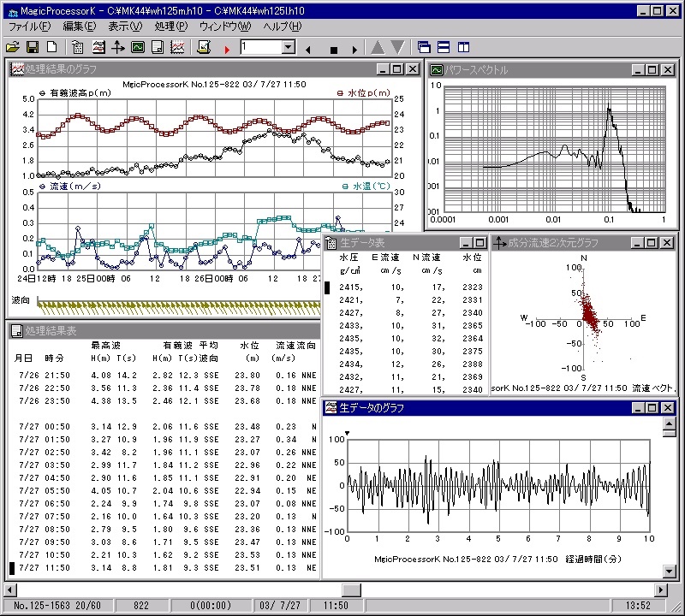Open the processing result table toolbar icon
Screen dimensions: 685x616
click(x=158, y=47)
